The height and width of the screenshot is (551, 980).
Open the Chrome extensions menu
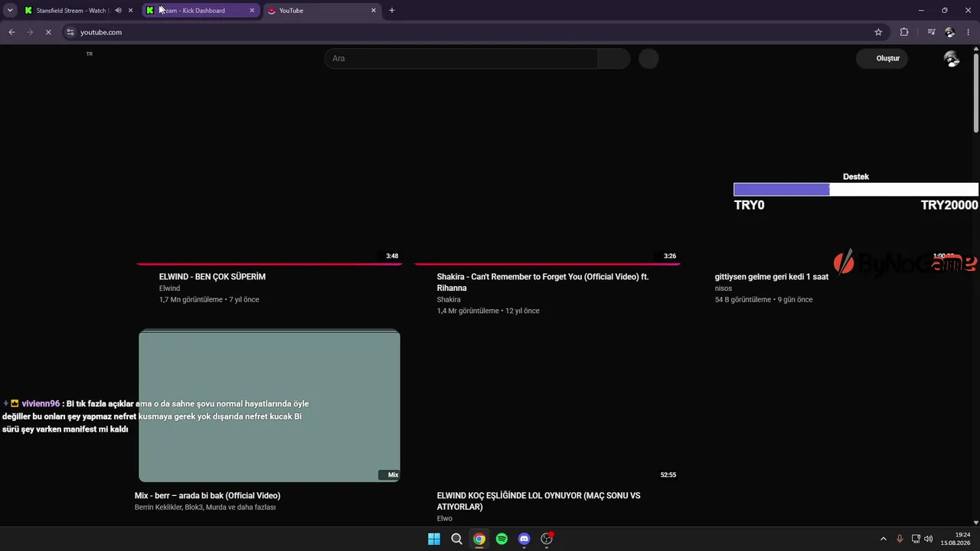pyautogui.click(x=904, y=32)
